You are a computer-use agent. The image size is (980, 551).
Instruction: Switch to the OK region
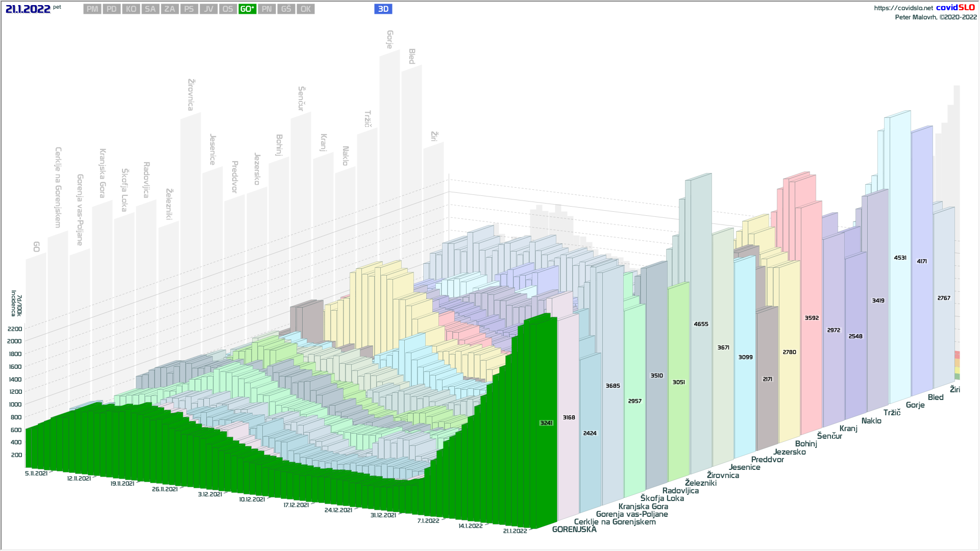(x=306, y=9)
